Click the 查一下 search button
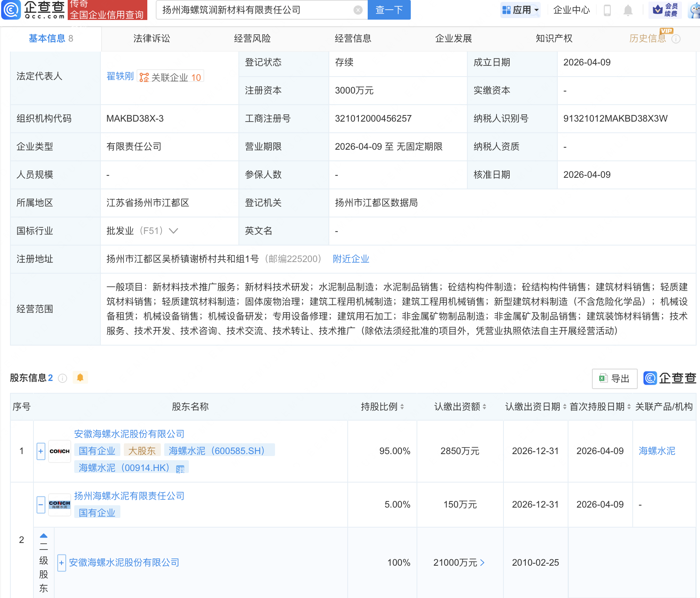Image resolution: width=700 pixels, height=598 pixels. pyautogui.click(x=389, y=10)
